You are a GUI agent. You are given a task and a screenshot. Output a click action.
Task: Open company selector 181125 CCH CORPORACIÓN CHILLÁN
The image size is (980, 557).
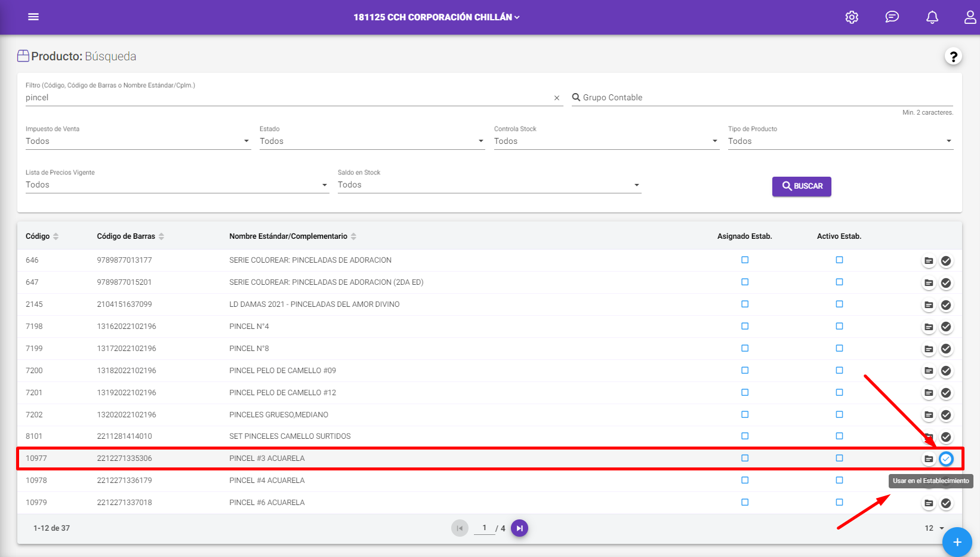[436, 17]
